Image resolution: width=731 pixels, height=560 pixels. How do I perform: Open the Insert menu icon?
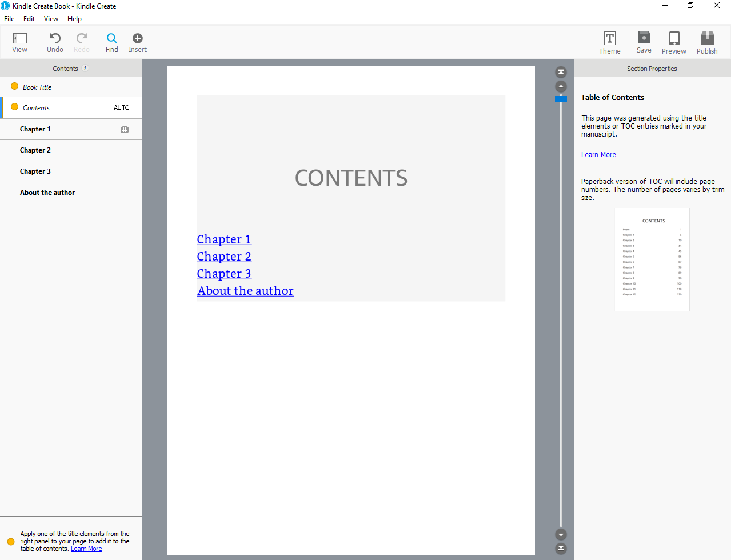137,41
